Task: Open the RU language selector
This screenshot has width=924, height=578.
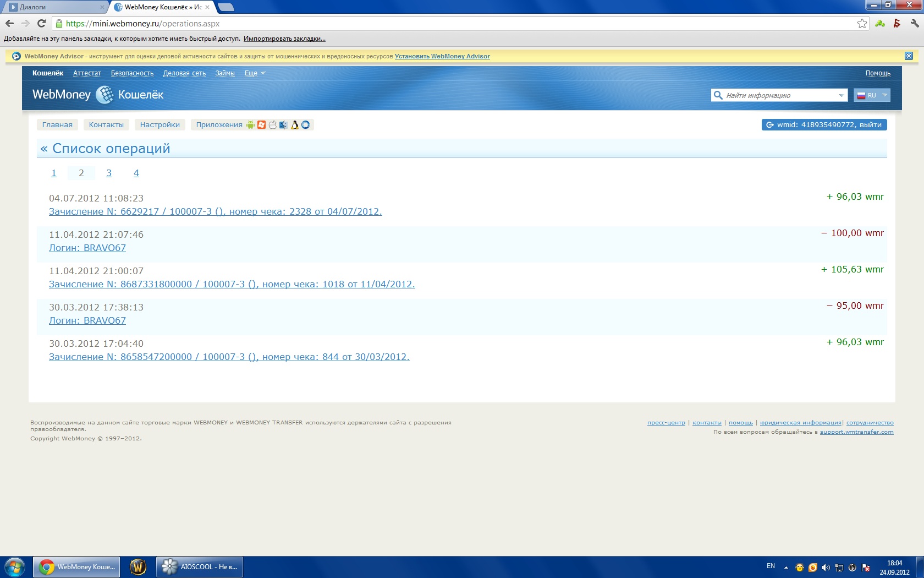Action: coord(872,95)
